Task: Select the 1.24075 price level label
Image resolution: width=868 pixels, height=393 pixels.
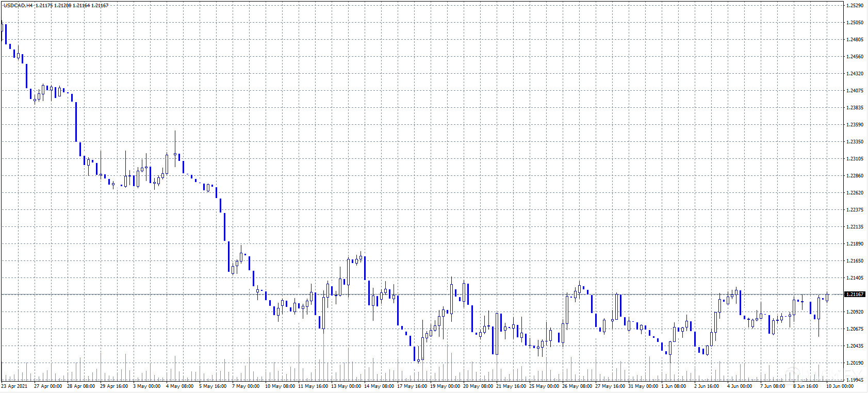Action: point(855,91)
